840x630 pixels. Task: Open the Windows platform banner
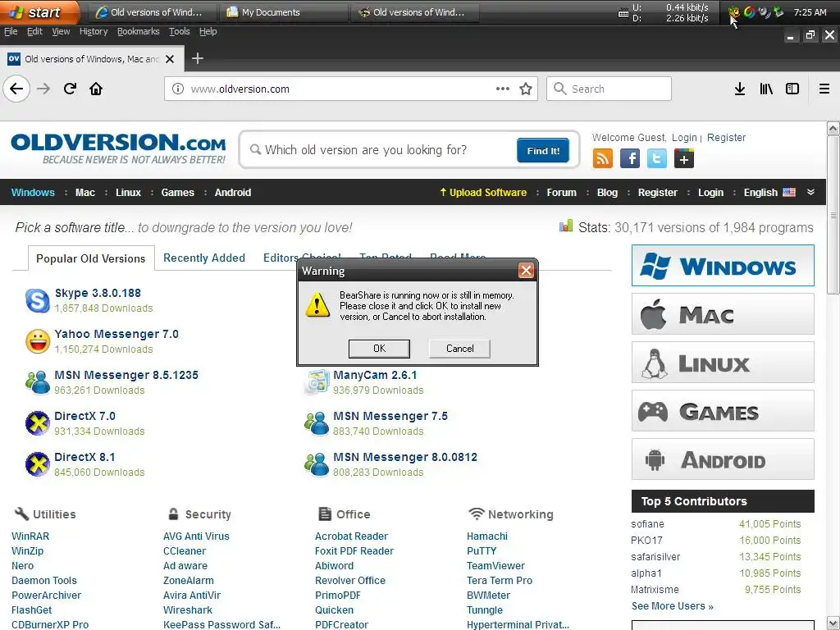pyautogui.click(x=723, y=266)
